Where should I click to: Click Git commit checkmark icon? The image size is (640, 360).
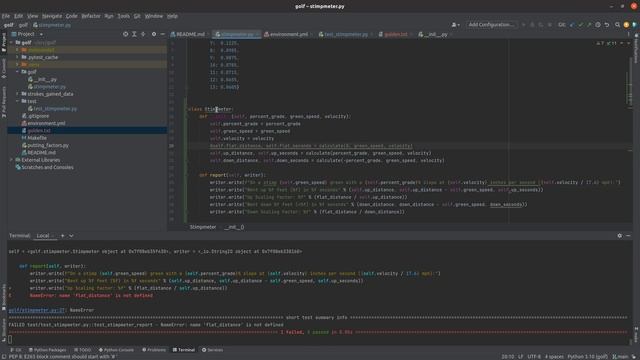pyautogui.click(x=580, y=25)
